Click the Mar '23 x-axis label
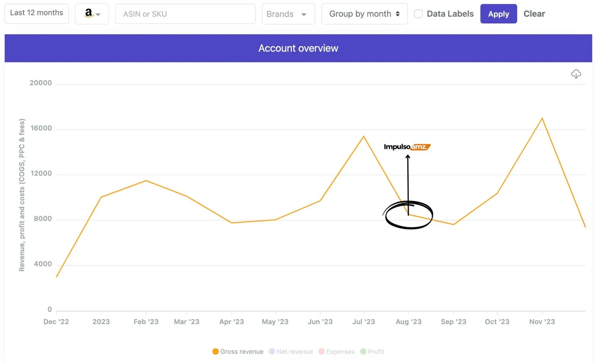The width and height of the screenshot is (596, 364). (187, 322)
